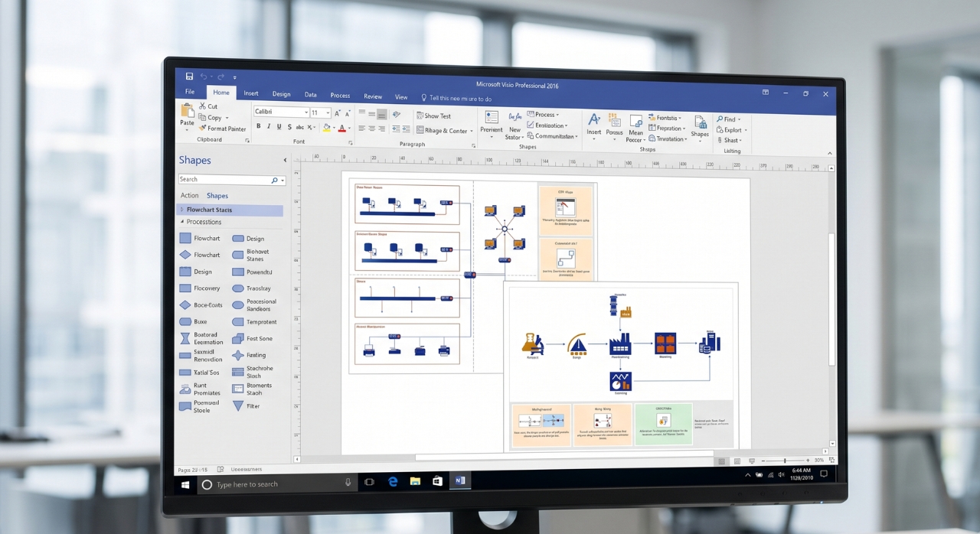Toggle the abc text effect button

tap(299, 127)
